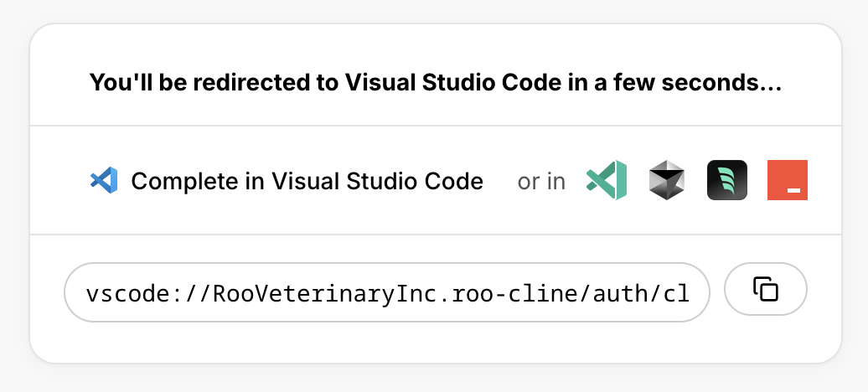Viewport: 868px width, 392px height.
Task: Select the Windsurf editor icon
Action: click(x=726, y=180)
